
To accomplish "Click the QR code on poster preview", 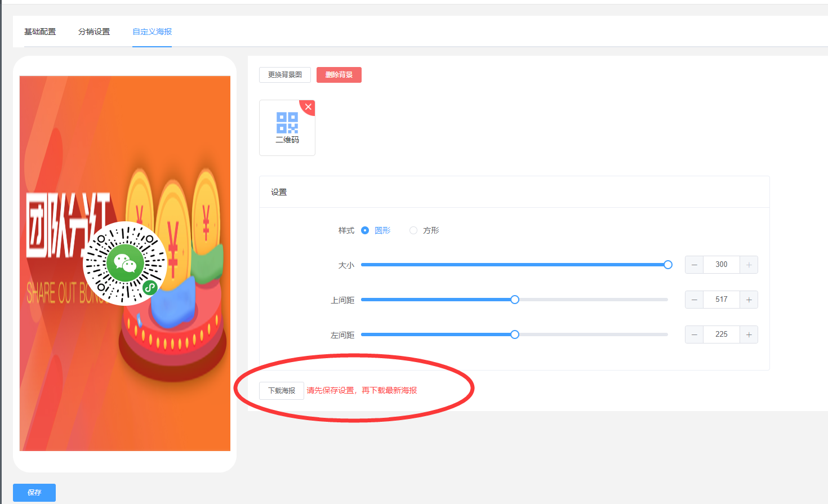I will pos(125,264).
